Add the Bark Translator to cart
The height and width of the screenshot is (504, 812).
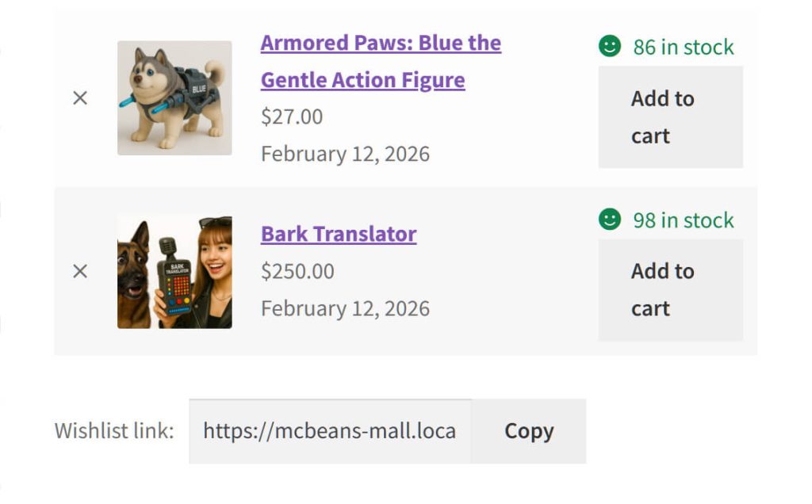pyautogui.click(x=670, y=289)
